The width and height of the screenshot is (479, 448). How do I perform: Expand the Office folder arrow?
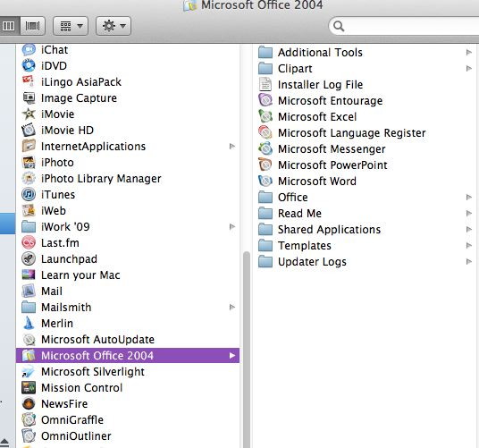(x=469, y=197)
